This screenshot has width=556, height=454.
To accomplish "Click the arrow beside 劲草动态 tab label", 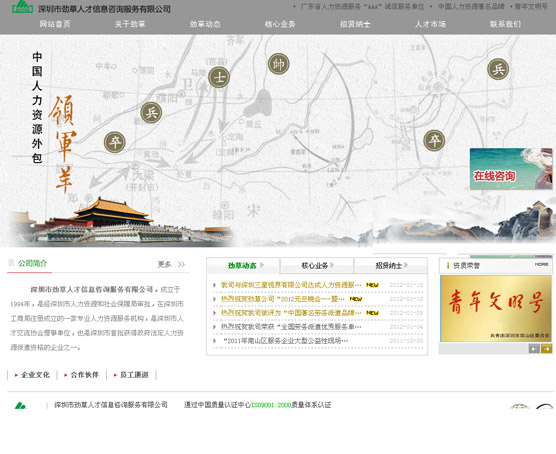I will (x=262, y=265).
